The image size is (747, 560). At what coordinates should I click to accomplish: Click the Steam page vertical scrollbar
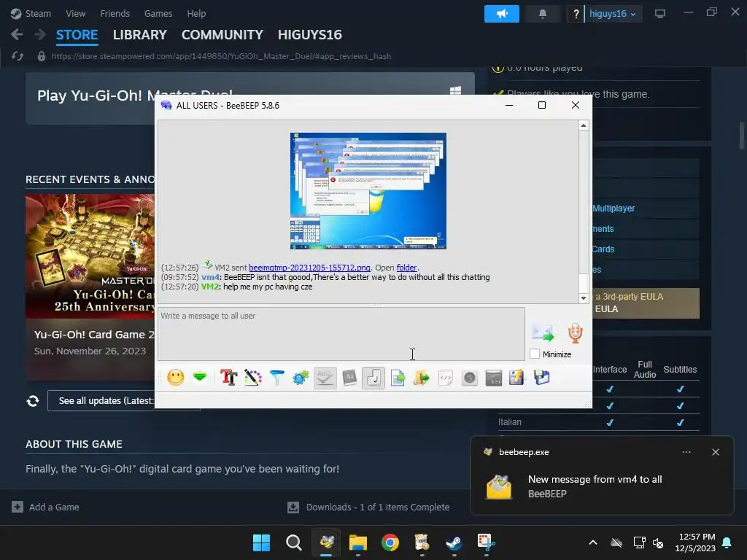point(742,136)
